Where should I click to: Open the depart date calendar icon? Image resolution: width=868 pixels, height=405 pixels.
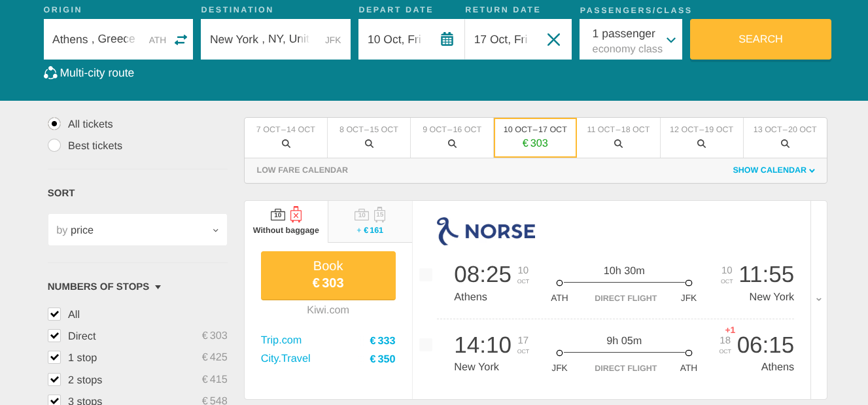[x=447, y=39]
